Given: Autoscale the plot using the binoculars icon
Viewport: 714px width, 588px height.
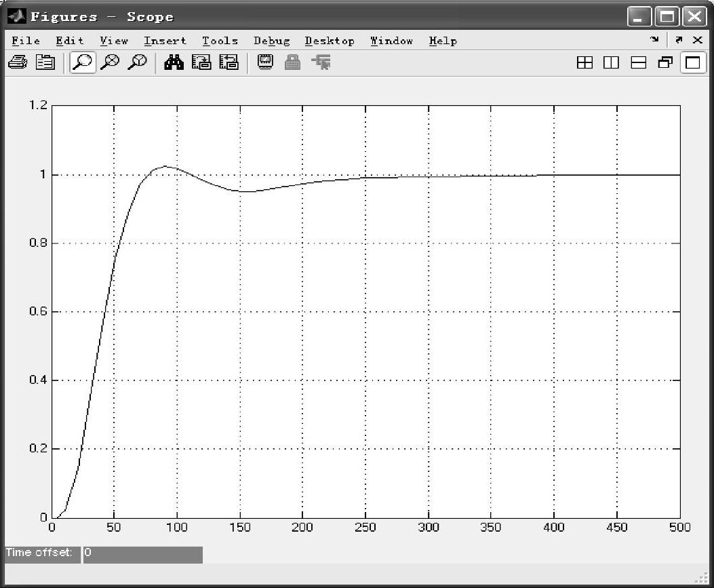Looking at the screenshot, I should 174,63.
